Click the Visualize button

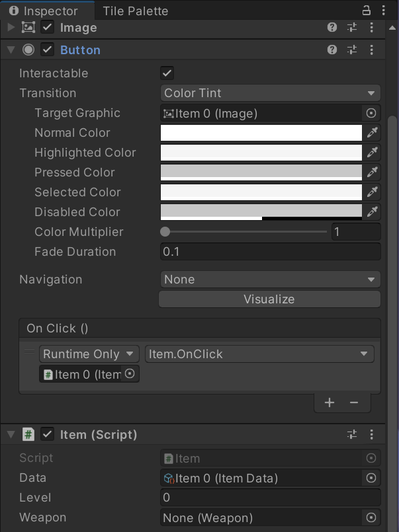269,299
